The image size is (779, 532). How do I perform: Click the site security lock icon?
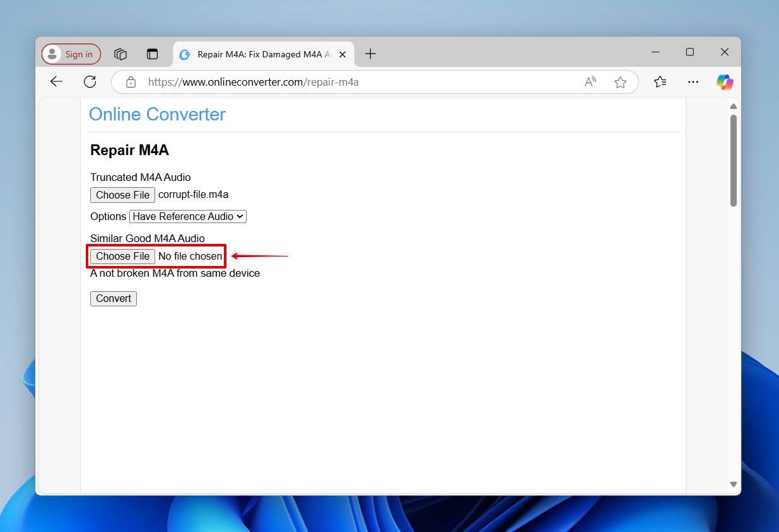pyautogui.click(x=131, y=82)
